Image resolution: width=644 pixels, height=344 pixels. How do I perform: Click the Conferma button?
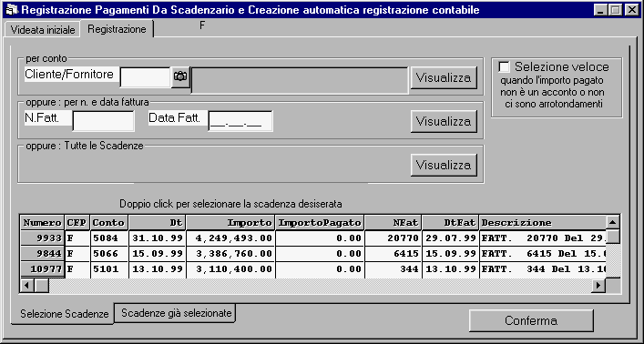click(531, 320)
